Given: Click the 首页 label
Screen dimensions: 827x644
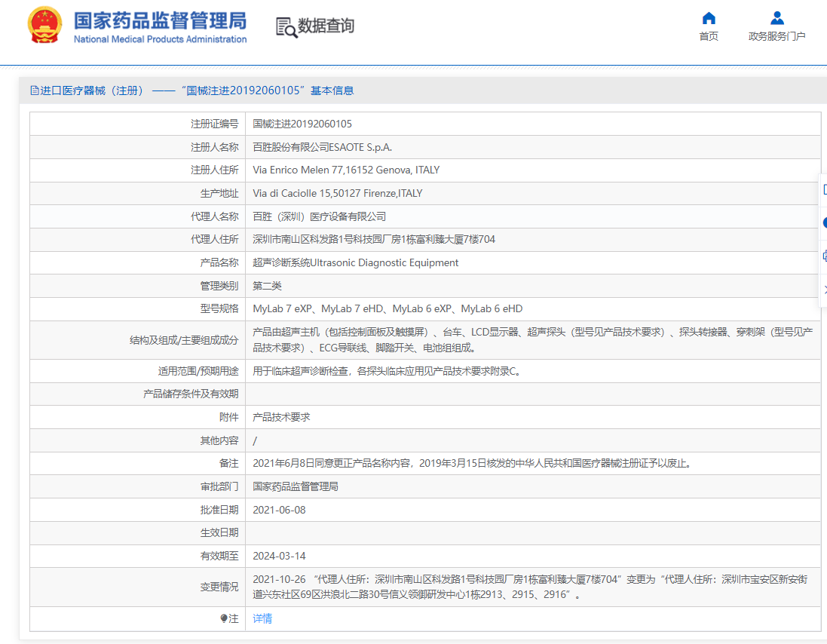Looking at the screenshot, I should coord(709,36).
